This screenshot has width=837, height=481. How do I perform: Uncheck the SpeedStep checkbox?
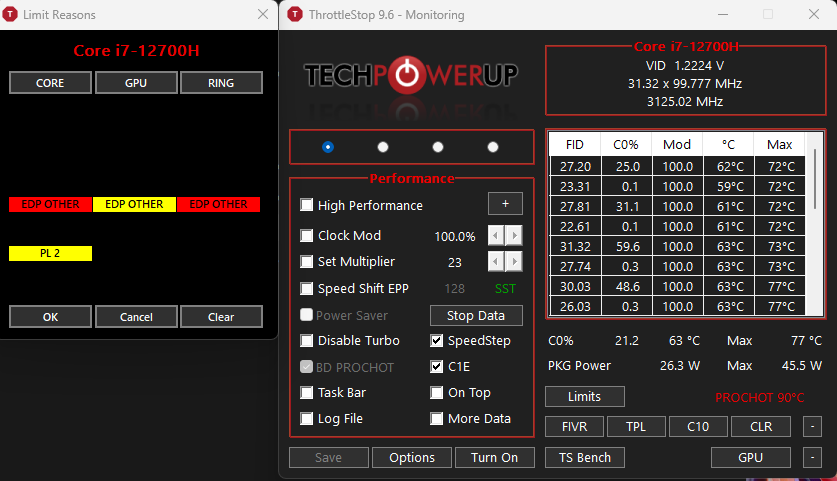pos(437,341)
